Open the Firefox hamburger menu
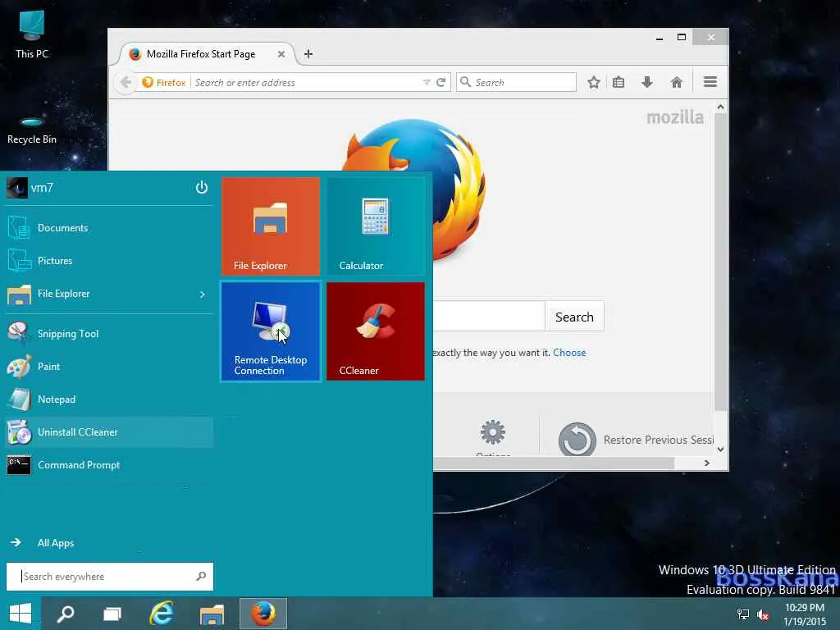This screenshot has width=840, height=630. pyautogui.click(x=710, y=82)
